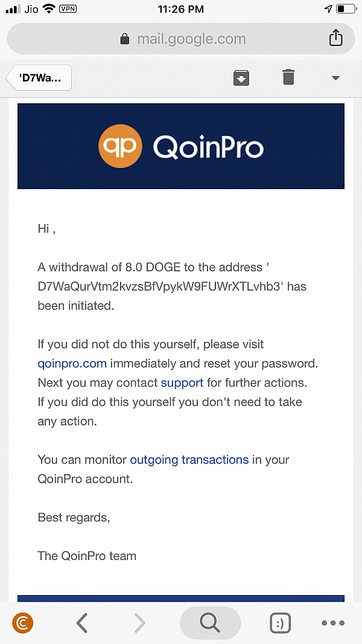Go back using the browser back arrow
This screenshot has width=362, height=644.
pyautogui.click(x=82, y=622)
